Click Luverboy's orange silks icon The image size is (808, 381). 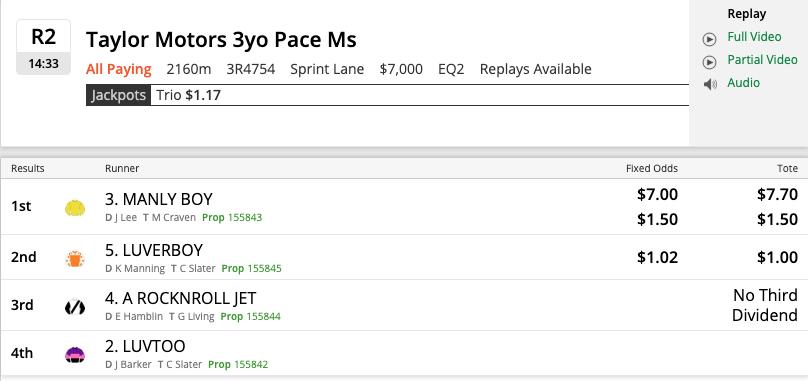pos(75,258)
